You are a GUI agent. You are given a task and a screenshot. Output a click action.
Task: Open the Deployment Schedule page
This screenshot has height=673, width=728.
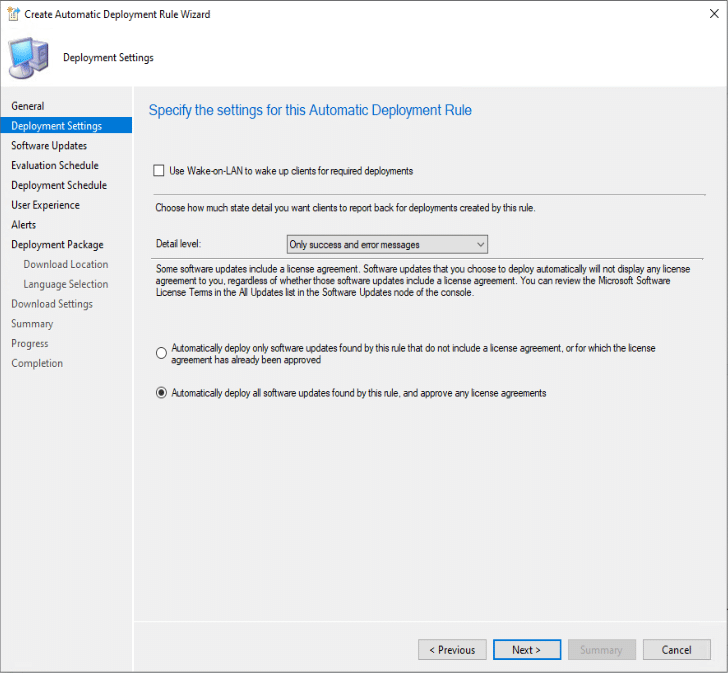(59, 185)
